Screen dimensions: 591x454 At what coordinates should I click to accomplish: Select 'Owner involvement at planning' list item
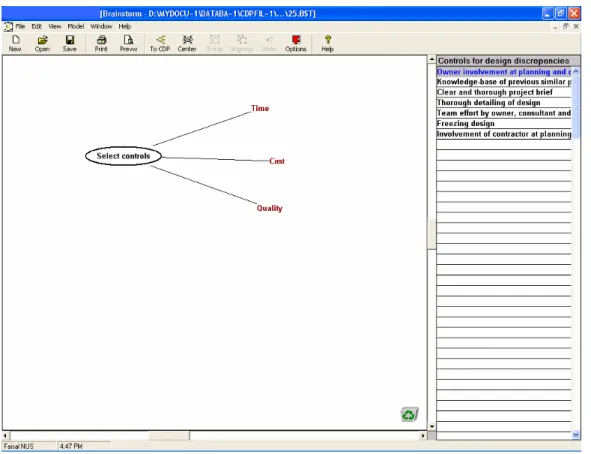coord(504,72)
